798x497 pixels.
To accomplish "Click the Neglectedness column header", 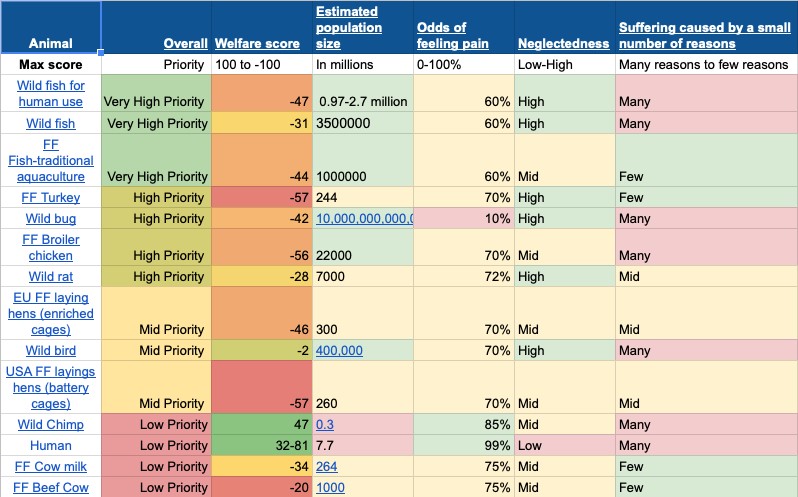I will [563, 44].
